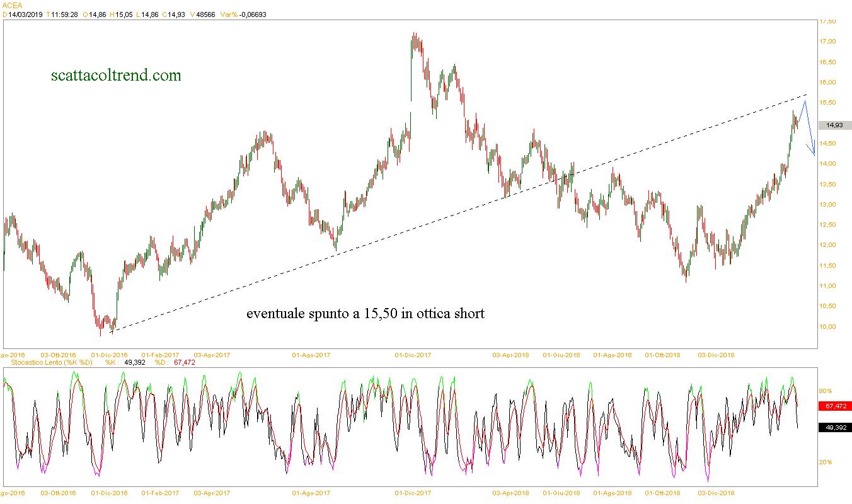
Task: Click the Stocastico Lento indicator label
Action: [x=48, y=362]
